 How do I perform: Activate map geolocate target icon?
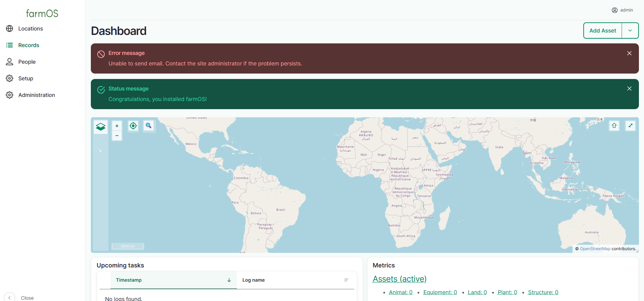coord(133,126)
